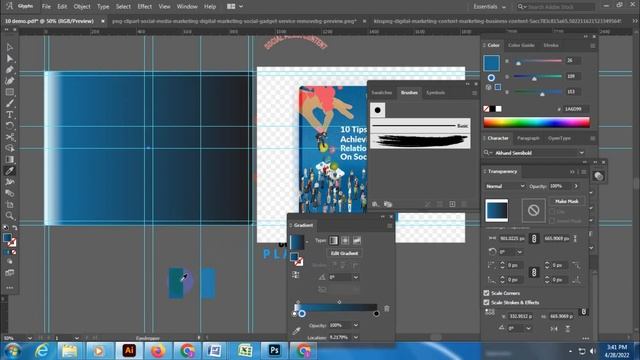
Task: Select the Rotate tool
Action: [x=9, y=126]
